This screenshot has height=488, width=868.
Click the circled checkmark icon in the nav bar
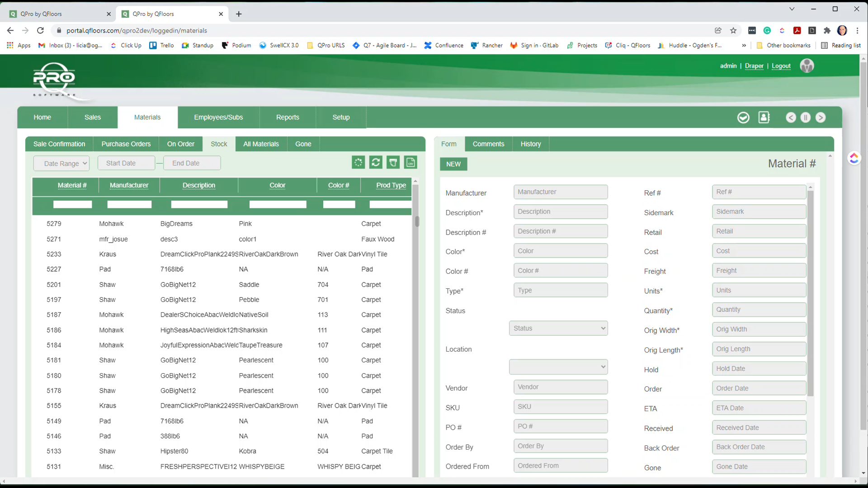coord(743,117)
